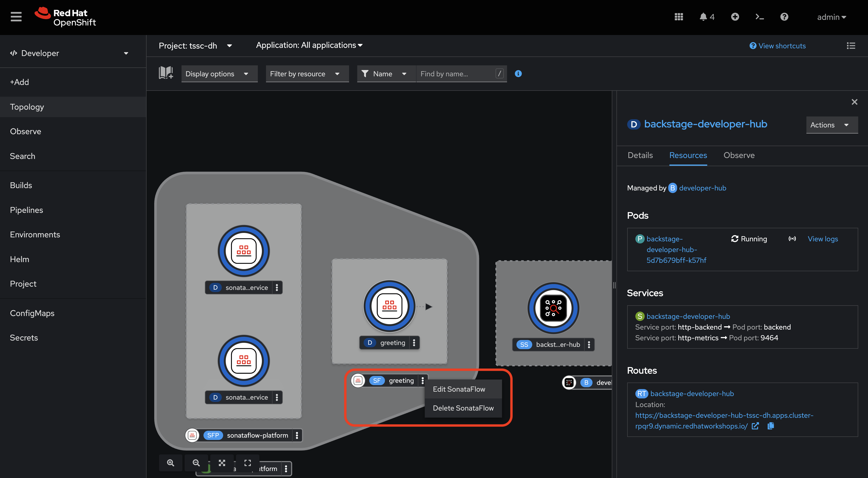868x478 pixels.
Task: Click the notifications bell icon
Action: coord(703,17)
